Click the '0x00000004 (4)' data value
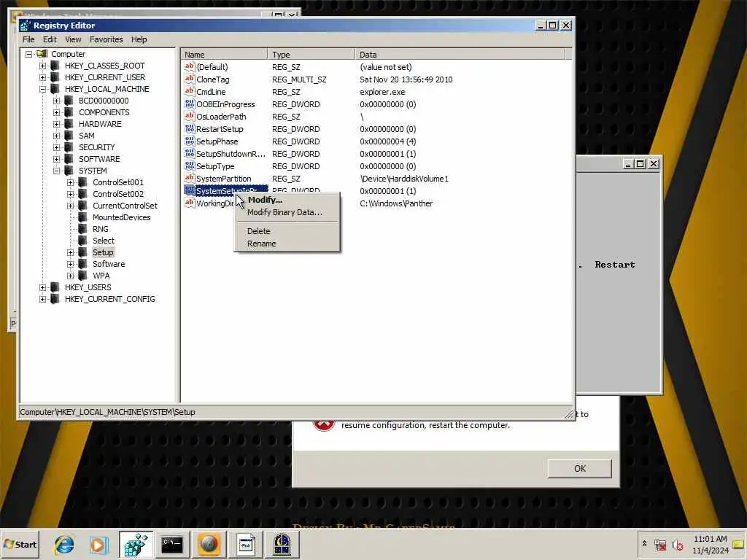Screen dimensions: 747x560 [x=388, y=141]
